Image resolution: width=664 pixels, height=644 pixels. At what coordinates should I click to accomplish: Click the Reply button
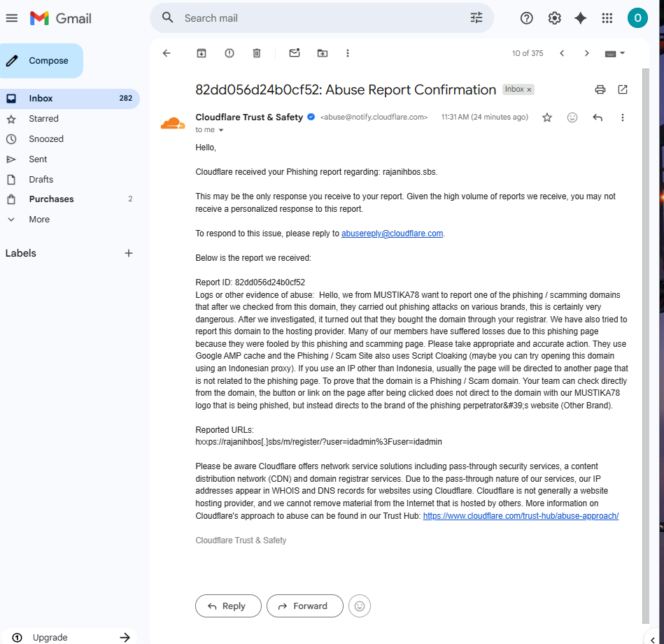coord(228,606)
